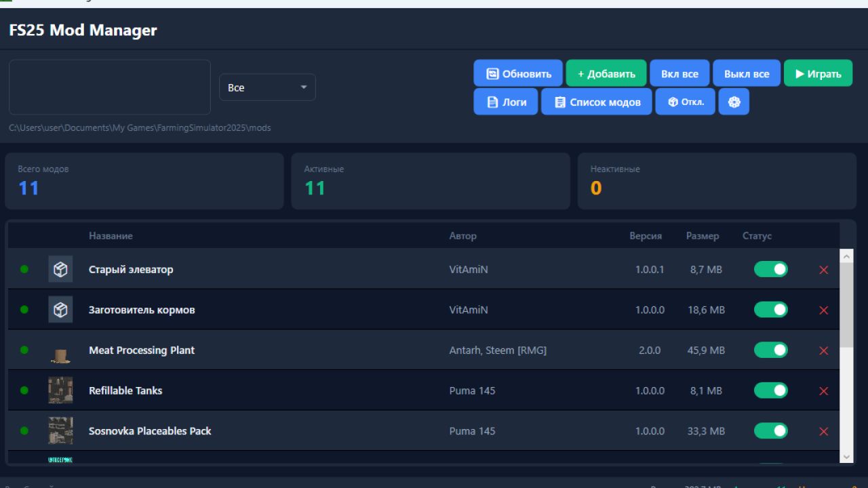Open settings via the gear icon
Image resolution: width=868 pixels, height=488 pixels.
(734, 102)
